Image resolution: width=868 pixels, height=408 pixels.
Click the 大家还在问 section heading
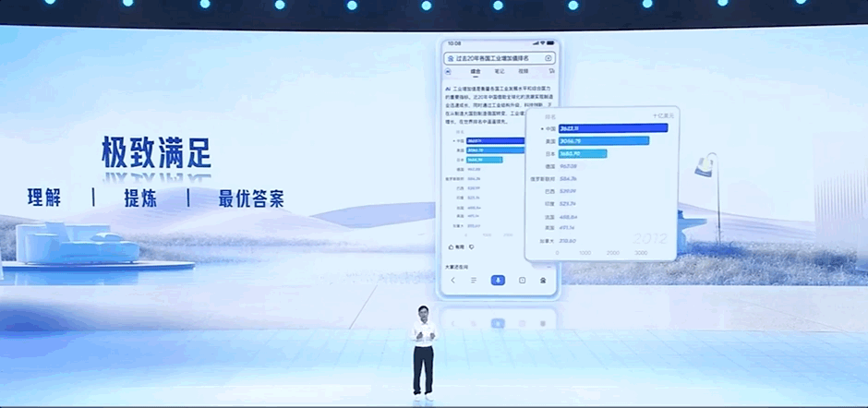click(x=456, y=267)
